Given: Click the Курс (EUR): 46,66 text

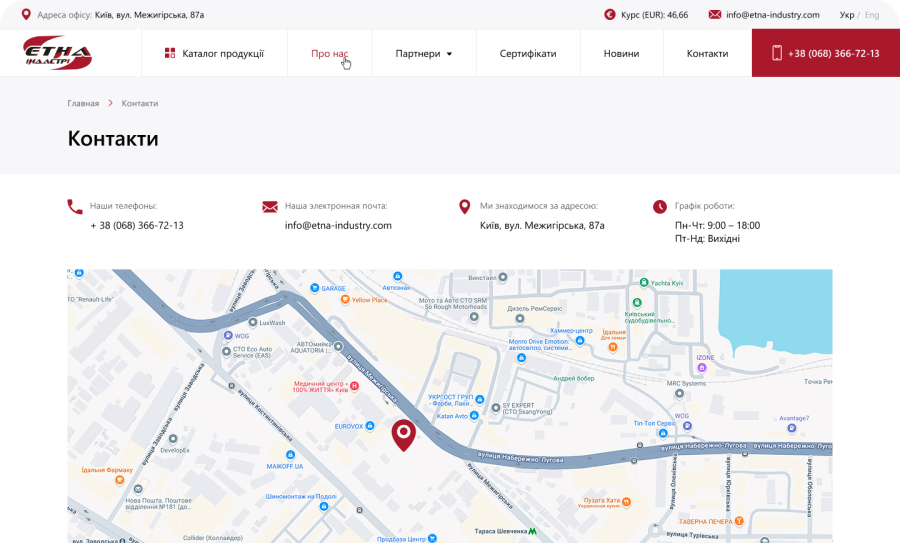Looking at the screenshot, I should (654, 15).
